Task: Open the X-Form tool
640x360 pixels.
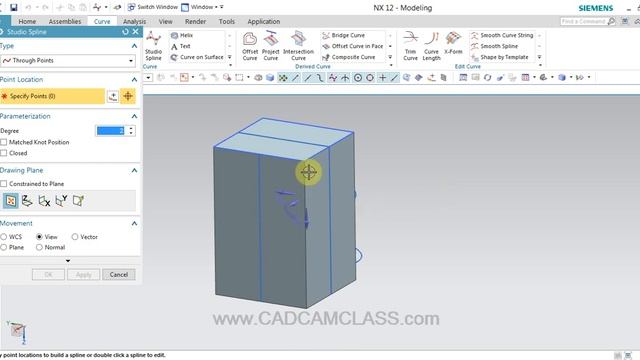Action: (453, 43)
